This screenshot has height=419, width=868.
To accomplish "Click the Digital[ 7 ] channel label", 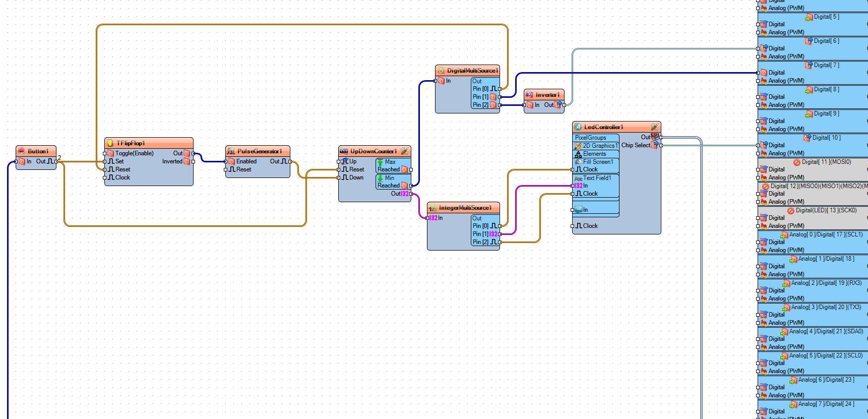I will (827, 65).
